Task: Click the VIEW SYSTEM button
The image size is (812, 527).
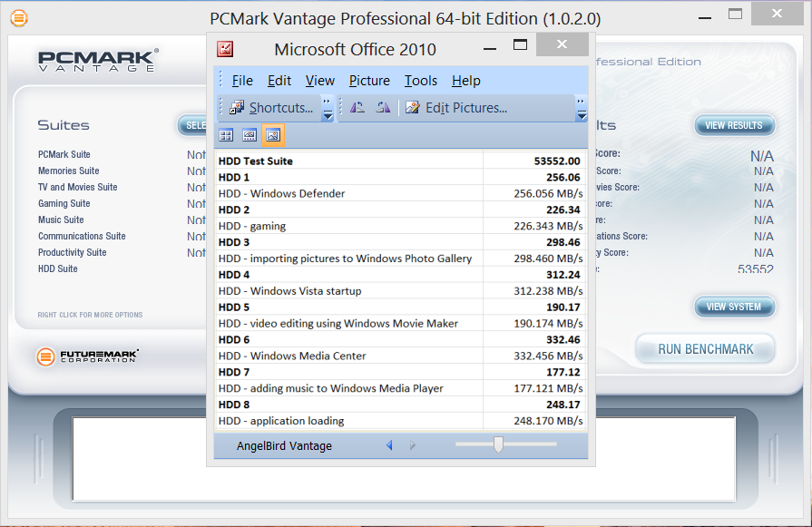Action: tap(733, 307)
